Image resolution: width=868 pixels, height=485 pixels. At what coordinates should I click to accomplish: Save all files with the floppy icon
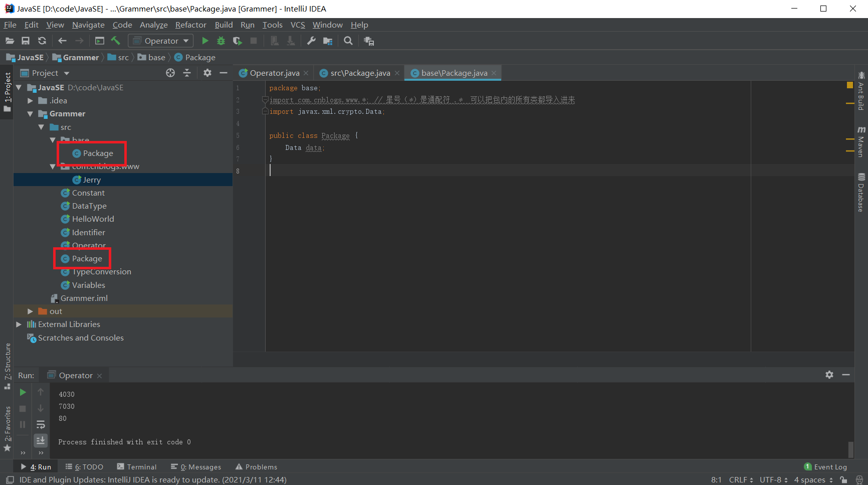pyautogui.click(x=26, y=41)
